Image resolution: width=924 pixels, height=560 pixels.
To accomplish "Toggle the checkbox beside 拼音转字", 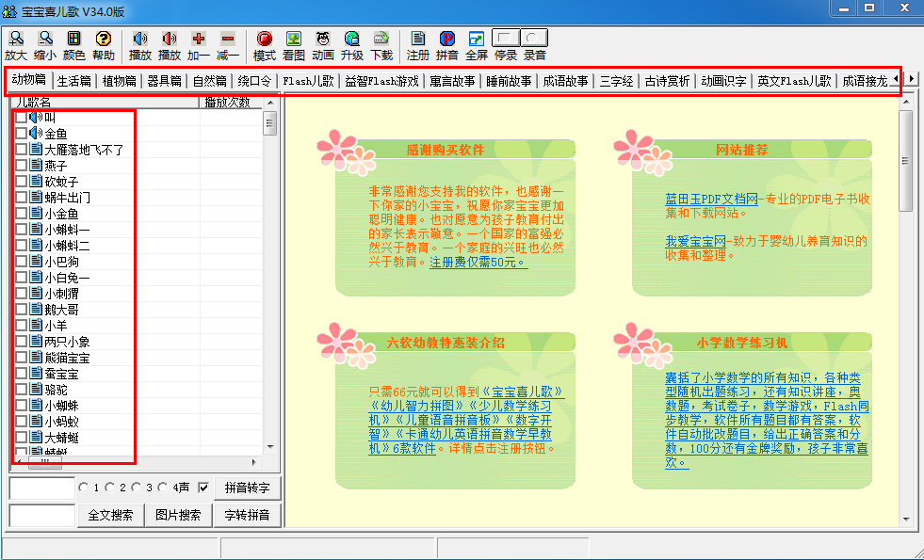I will coord(203,488).
